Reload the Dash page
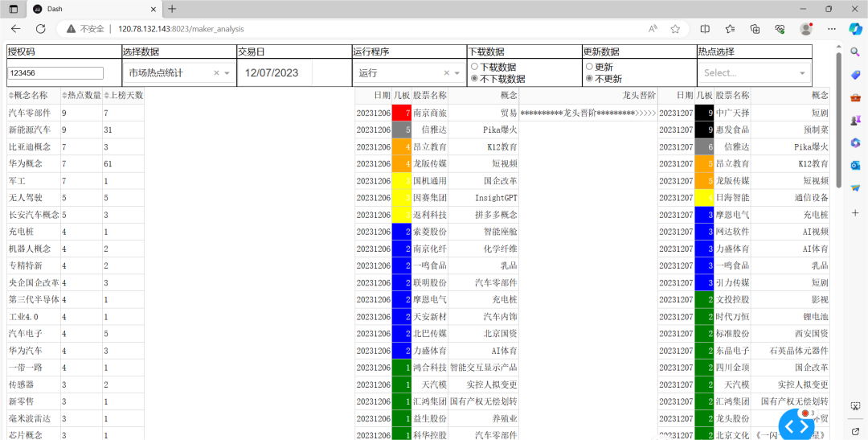This screenshot has height=440, width=868. point(40,29)
